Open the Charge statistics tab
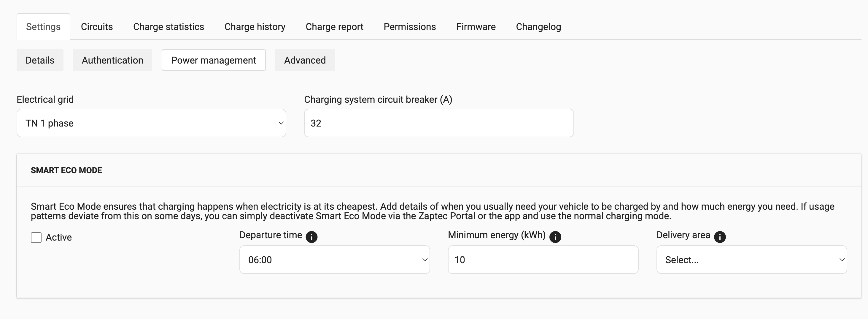Image resolution: width=868 pixels, height=319 pixels. pyautogui.click(x=168, y=27)
